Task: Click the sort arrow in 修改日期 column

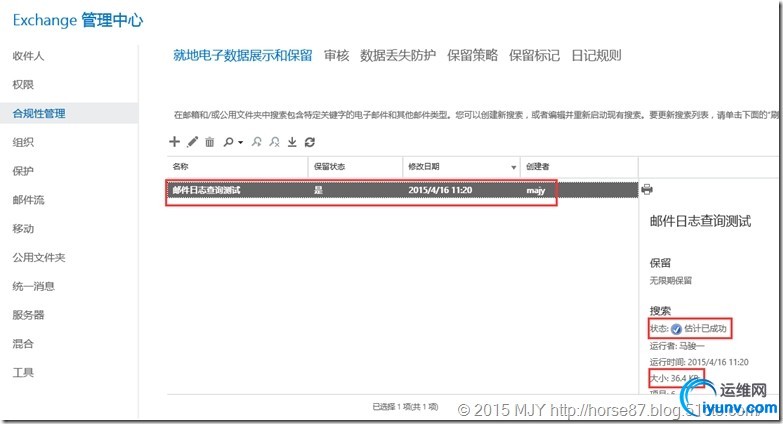Action: coord(513,167)
